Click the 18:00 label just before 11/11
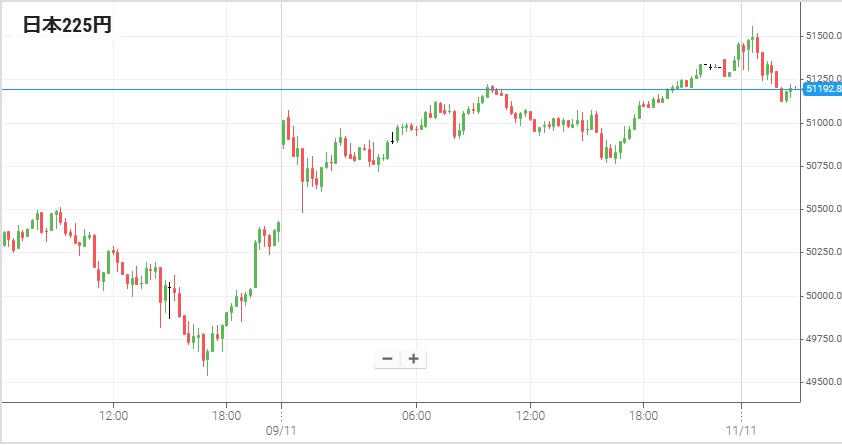The height and width of the screenshot is (445, 842). tap(643, 414)
